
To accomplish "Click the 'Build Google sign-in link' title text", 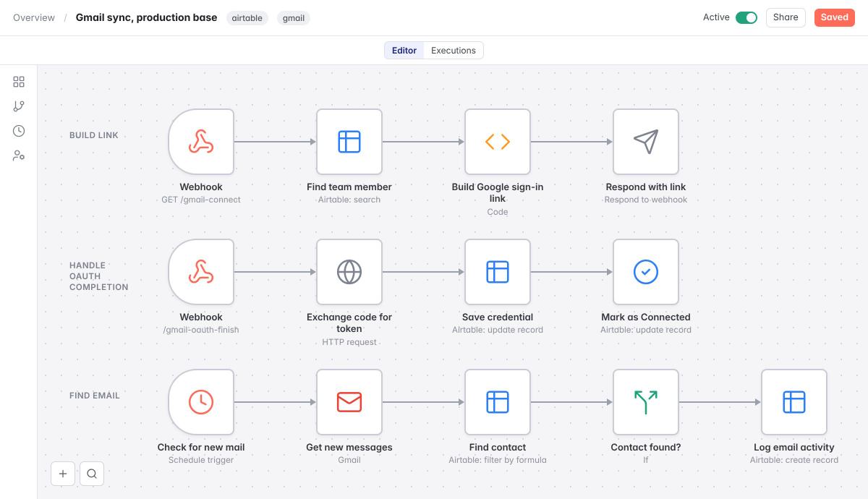I will (x=498, y=192).
